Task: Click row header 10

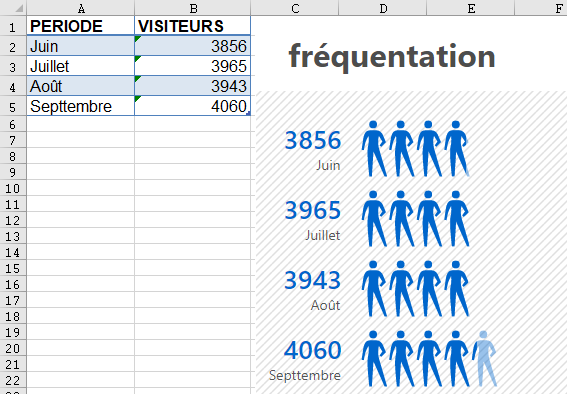Action: pyautogui.click(x=13, y=188)
